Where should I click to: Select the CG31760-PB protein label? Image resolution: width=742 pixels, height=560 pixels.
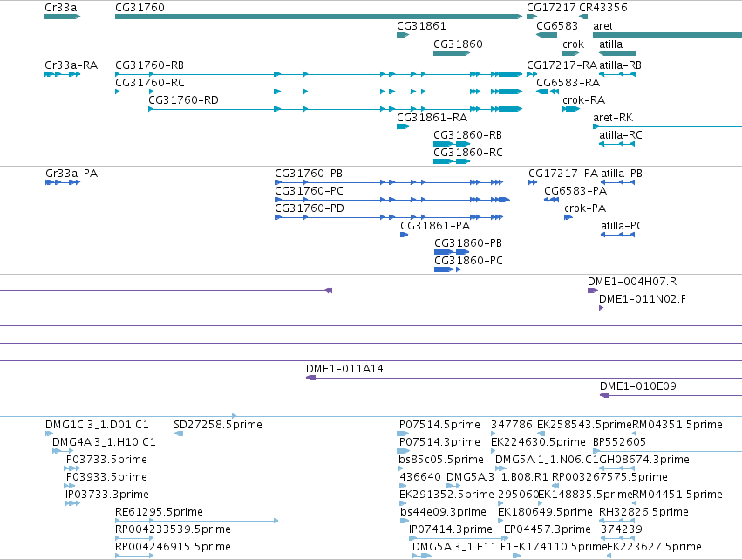[x=309, y=174]
